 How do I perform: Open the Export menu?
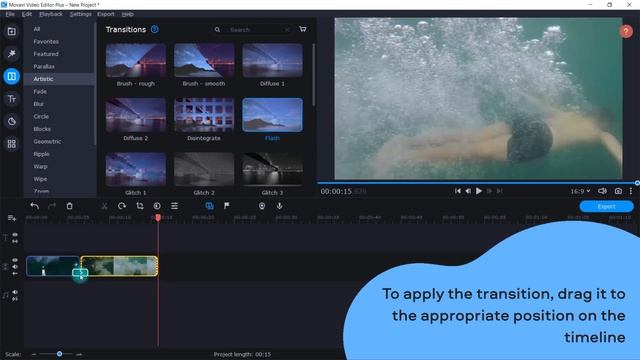[106, 14]
